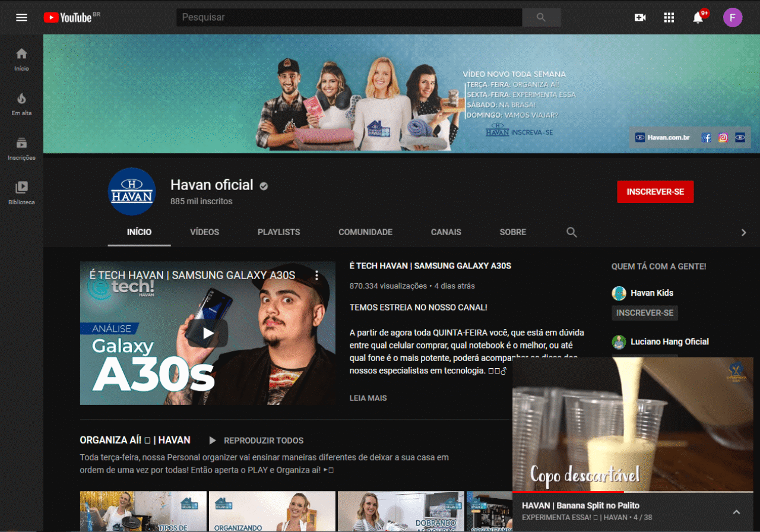Focus the Pesquisar search field
Viewport: 760px width, 532px height.
pos(349,17)
